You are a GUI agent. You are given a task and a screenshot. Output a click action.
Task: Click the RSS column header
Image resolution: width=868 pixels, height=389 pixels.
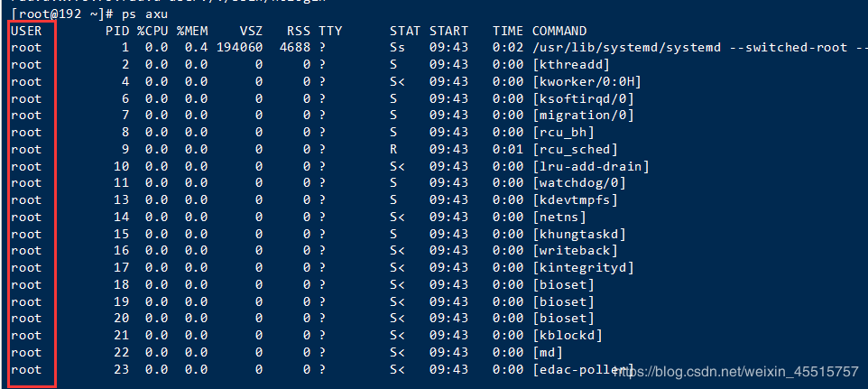point(298,31)
